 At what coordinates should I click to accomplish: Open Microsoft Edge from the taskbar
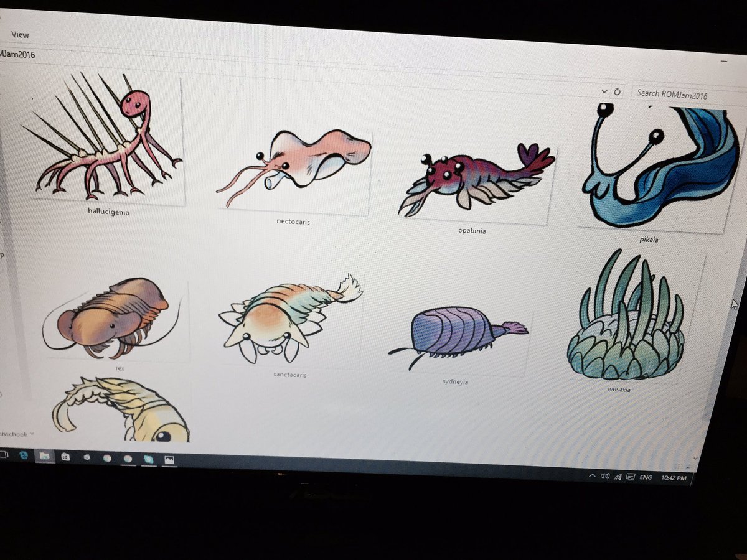pyautogui.click(x=24, y=457)
